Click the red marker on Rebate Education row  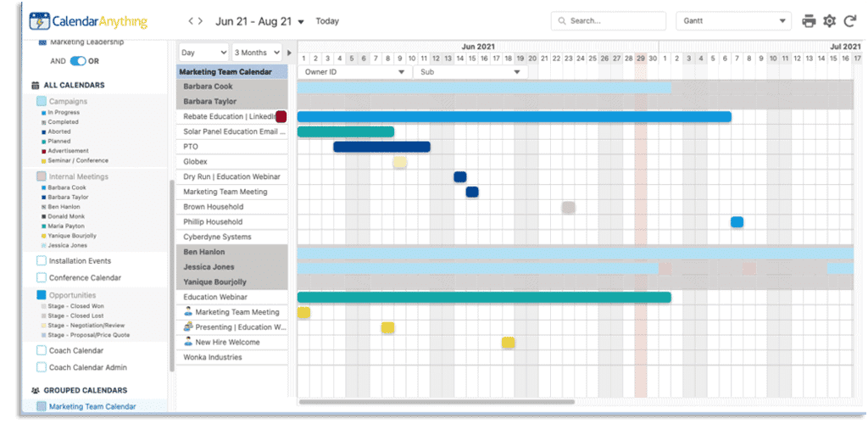point(281,116)
